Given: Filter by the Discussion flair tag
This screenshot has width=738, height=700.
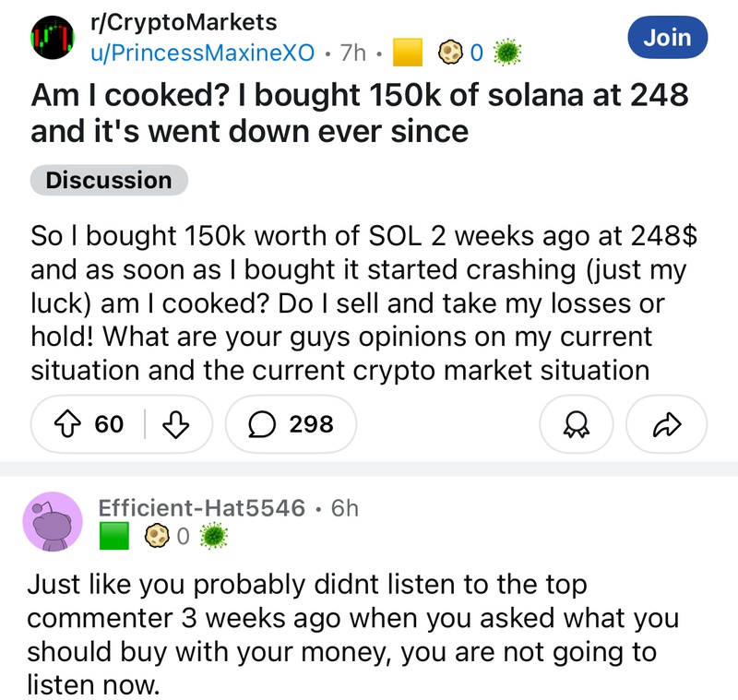Looking at the screenshot, I should (109, 180).
